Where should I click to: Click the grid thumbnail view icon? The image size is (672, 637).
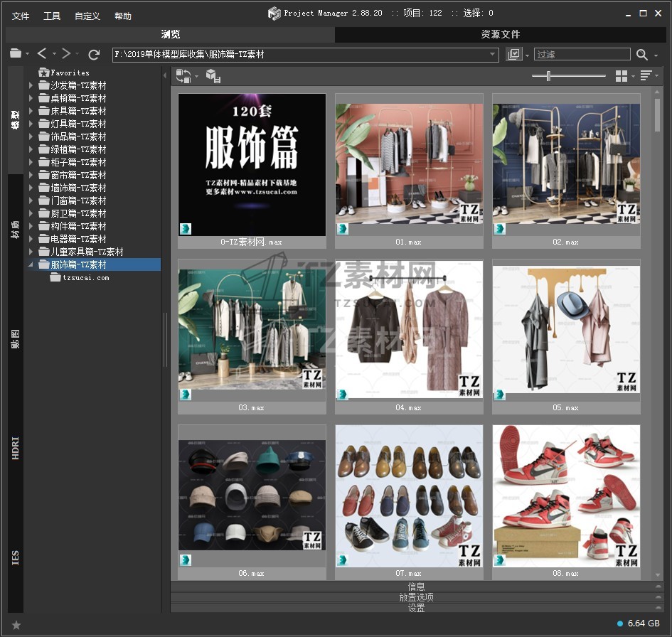click(622, 76)
